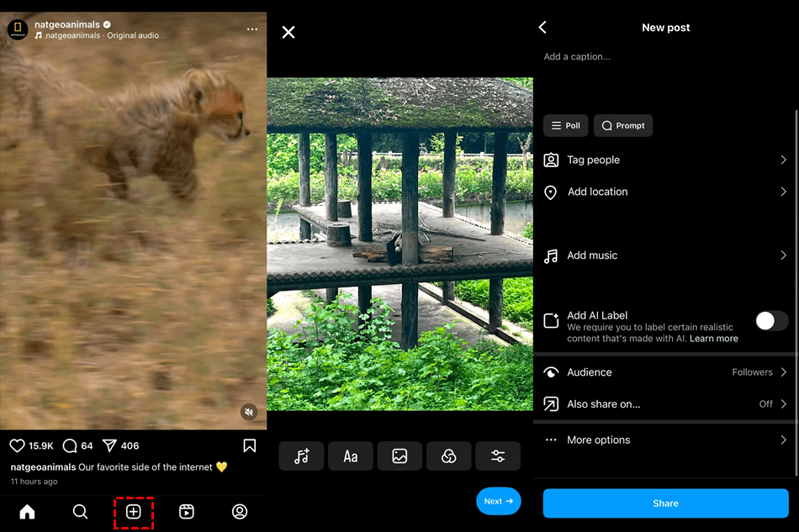This screenshot has height=532, width=799.
Task: Open the Search magnifier icon
Action: click(x=80, y=511)
